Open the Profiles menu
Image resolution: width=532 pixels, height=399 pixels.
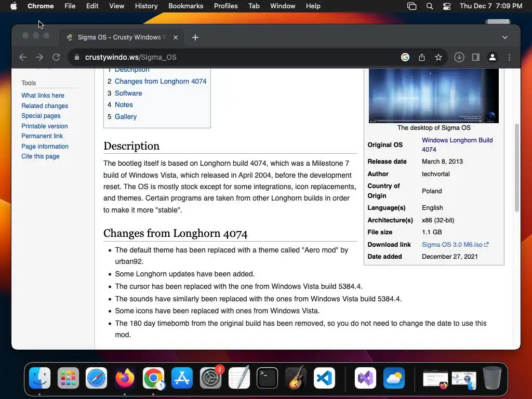click(x=225, y=6)
